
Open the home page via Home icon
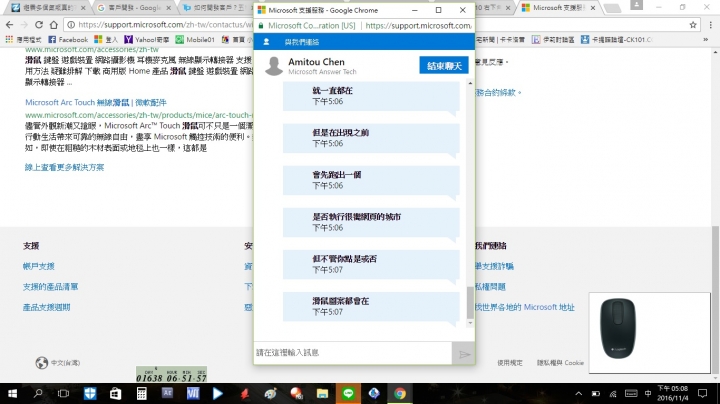pyautogui.click(x=54, y=25)
